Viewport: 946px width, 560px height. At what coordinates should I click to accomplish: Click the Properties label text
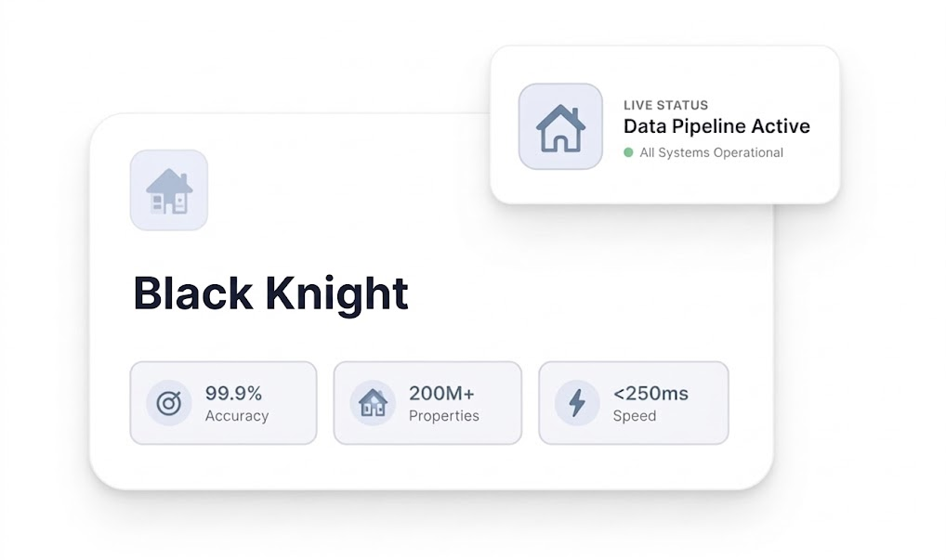pos(444,416)
